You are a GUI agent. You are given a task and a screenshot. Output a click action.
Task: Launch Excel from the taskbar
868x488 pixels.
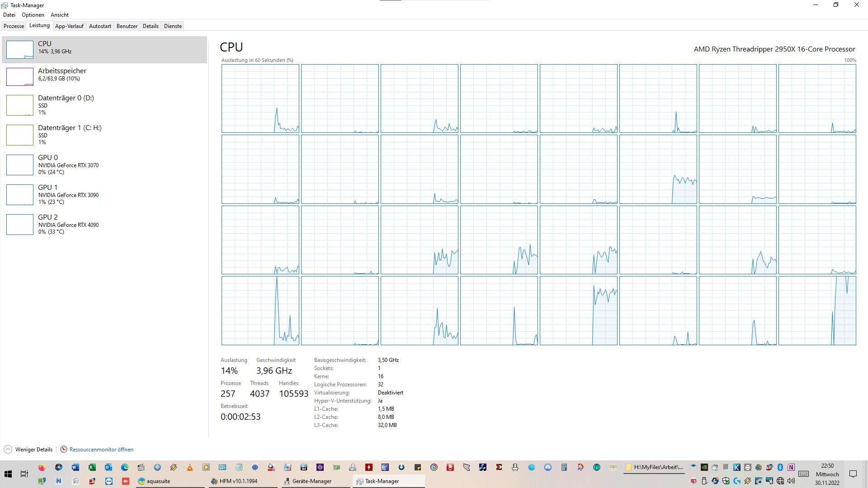(92, 467)
